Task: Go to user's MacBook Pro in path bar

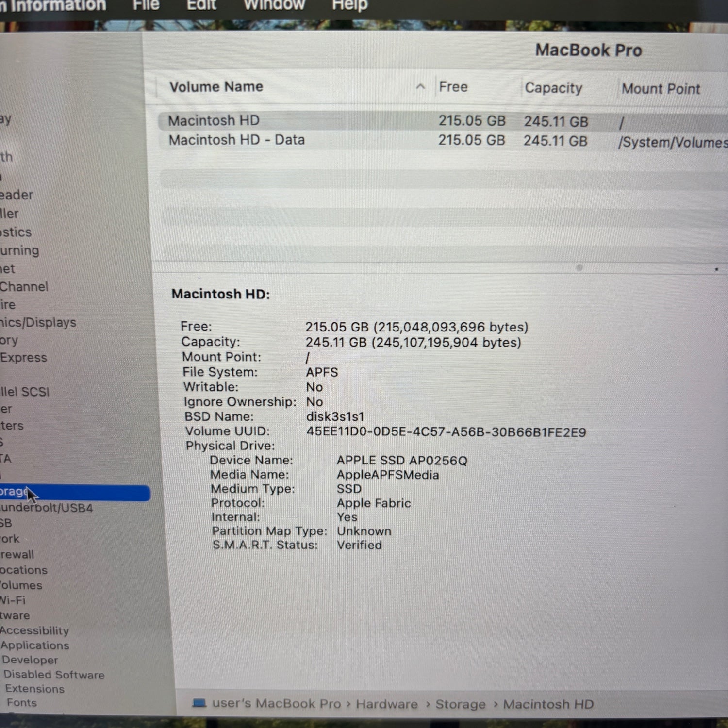Action: click(276, 703)
